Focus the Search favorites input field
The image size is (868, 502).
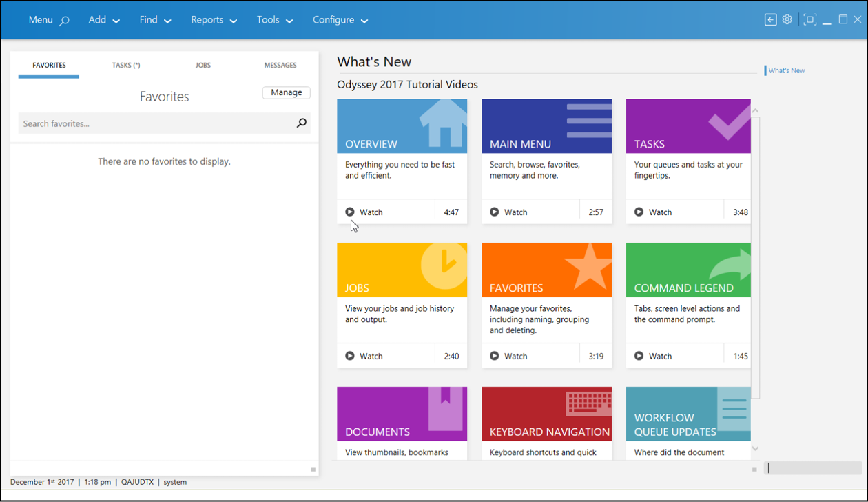[x=155, y=124]
